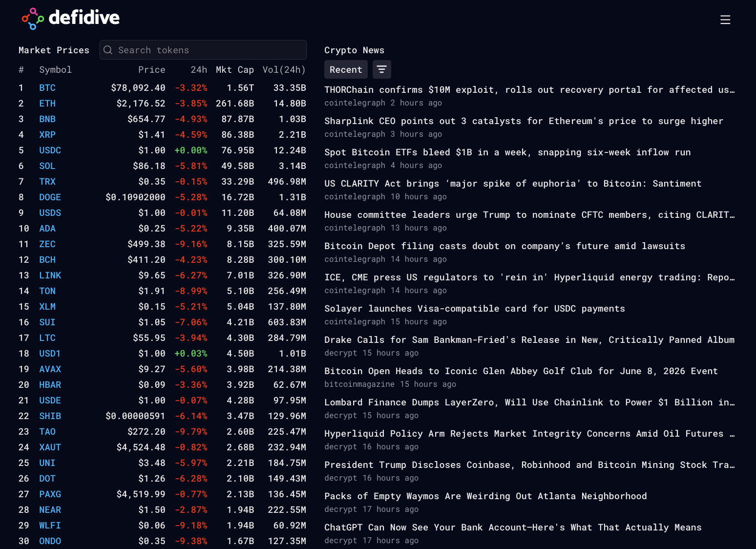The height and width of the screenshot is (549, 756).
Task: Open the LTC token link
Action: click(47, 338)
